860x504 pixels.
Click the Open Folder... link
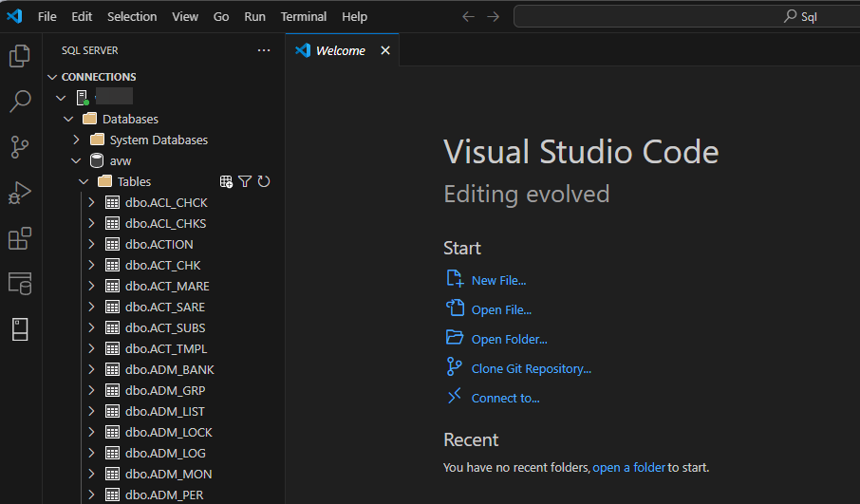pos(509,340)
